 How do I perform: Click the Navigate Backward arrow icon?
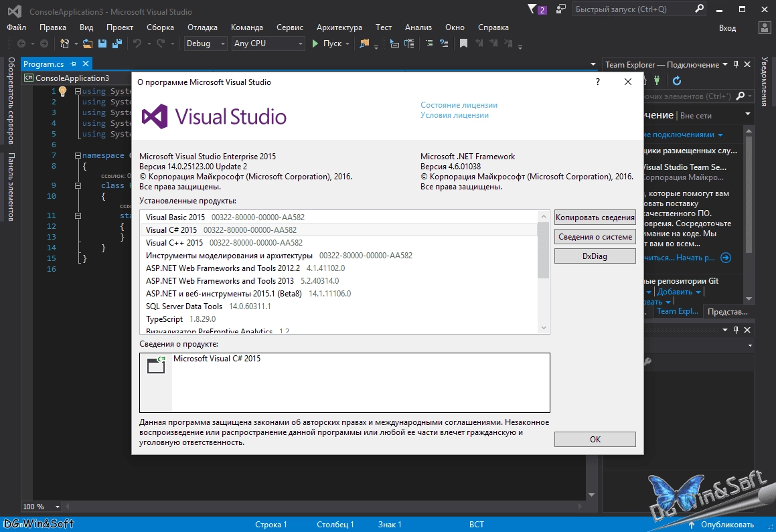tap(21, 43)
